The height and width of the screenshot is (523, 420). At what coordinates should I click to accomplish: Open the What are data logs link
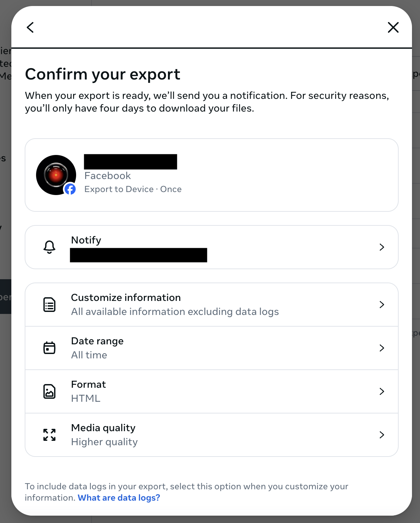119,498
